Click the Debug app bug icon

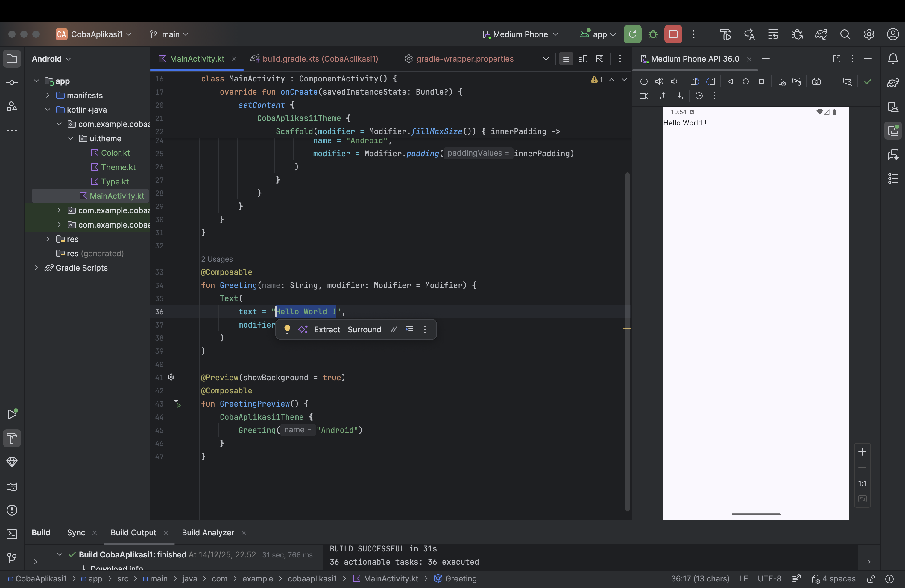(653, 34)
